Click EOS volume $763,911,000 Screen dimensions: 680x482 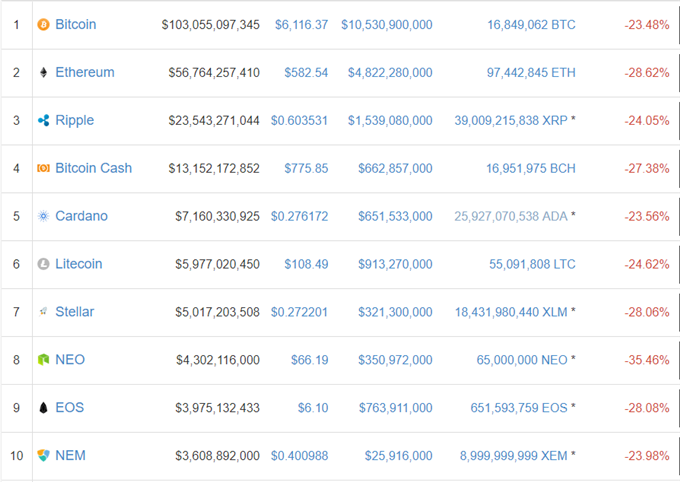click(x=396, y=408)
